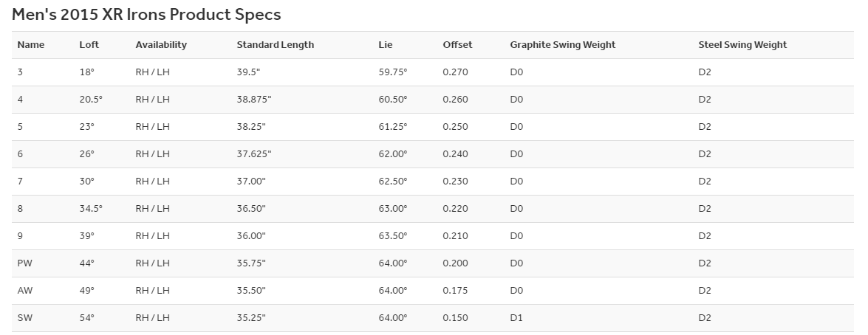Click the Steel Swing Weight header
868x335 pixels.
(x=742, y=45)
